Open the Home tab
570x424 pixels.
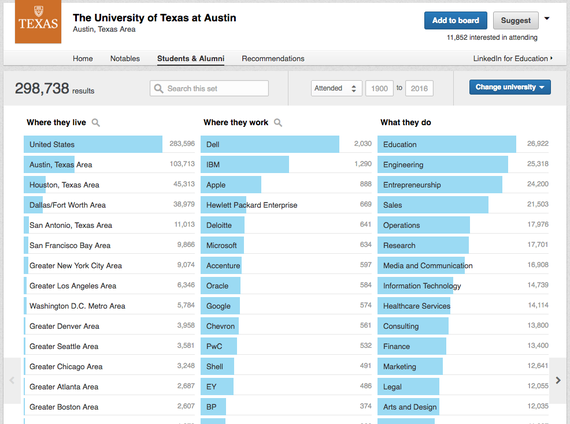coord(83,59)
